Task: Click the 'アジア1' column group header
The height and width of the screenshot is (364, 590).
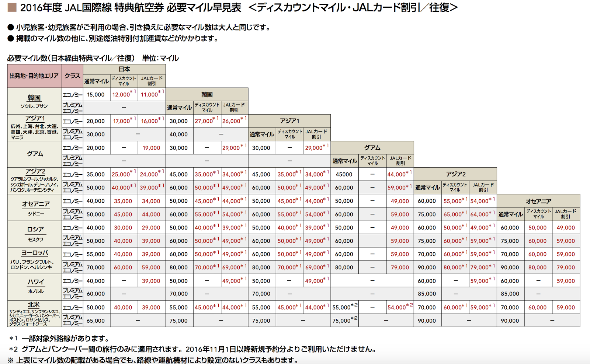Action: [289, 121]
